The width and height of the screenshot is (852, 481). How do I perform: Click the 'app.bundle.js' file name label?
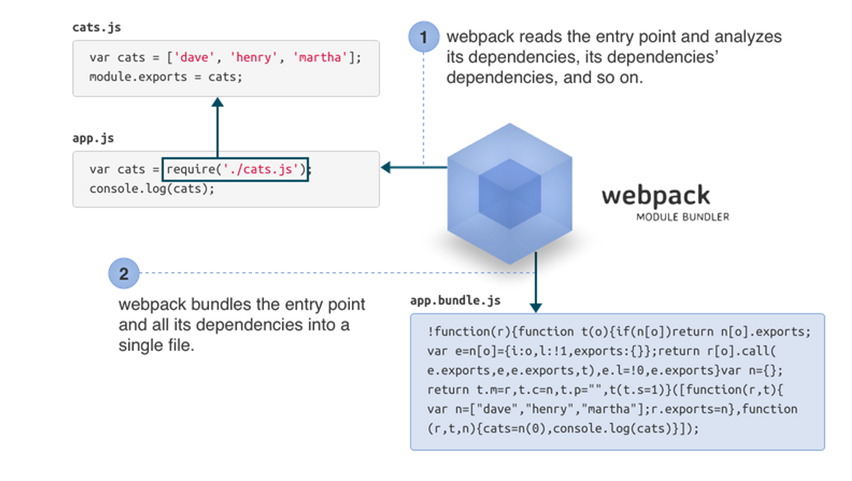(455, 301)
